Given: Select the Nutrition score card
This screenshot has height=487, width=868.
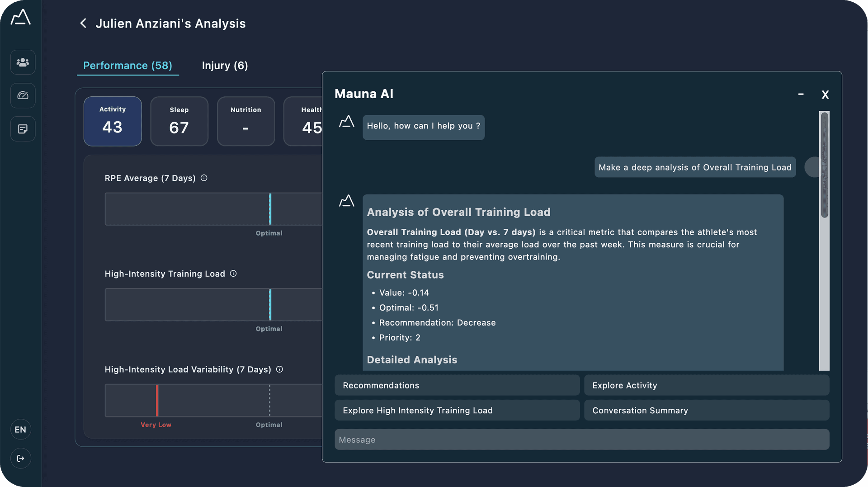Looking at the screenshot, I should coord(246,121).
